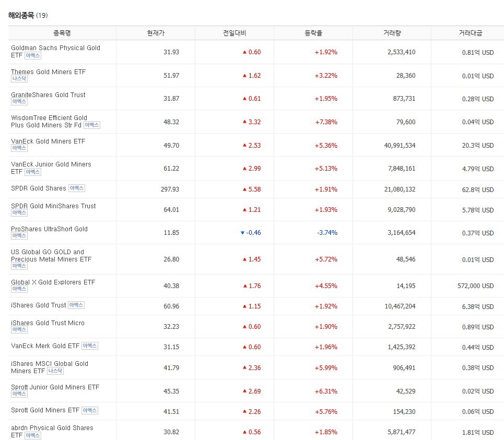
Task: Click trade value 572,000 USD
Action: [476, 286]
